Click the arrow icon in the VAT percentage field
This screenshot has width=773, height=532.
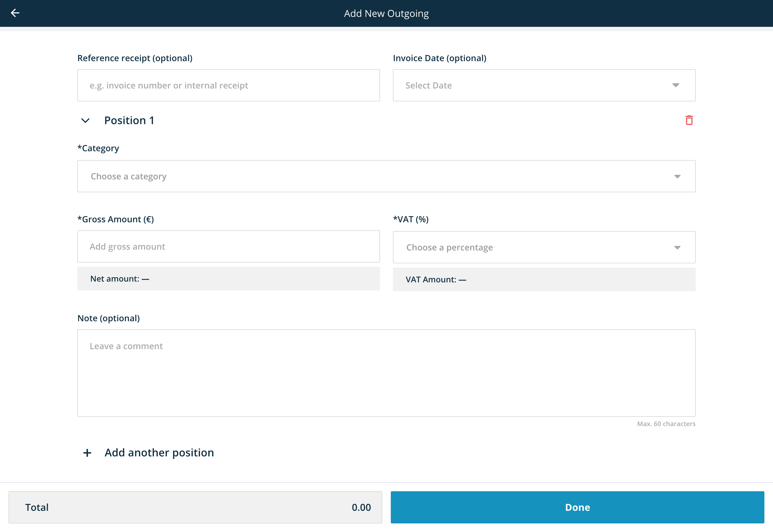click(x=677, y=247)
